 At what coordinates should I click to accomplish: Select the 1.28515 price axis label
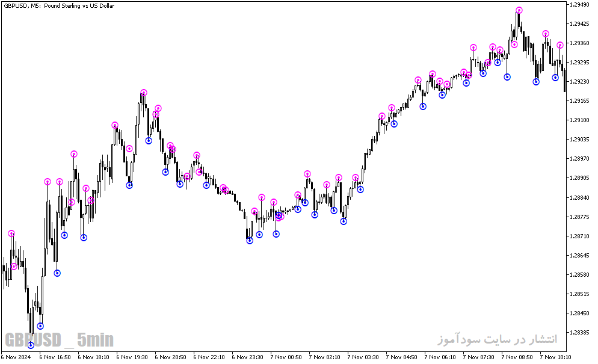pyautogui.click(x=579, y=294)
